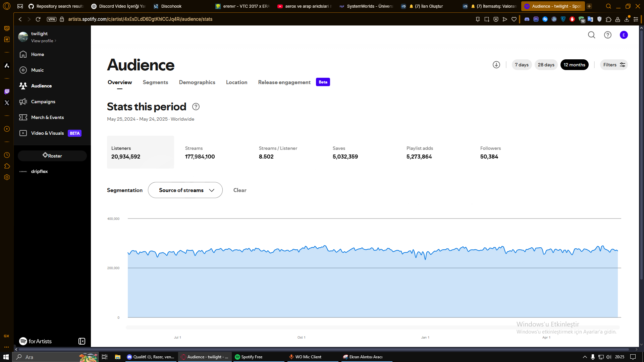
Task: Open Campaigns megaphone icon
Action: pyautogui.click(x=23, y=102)
